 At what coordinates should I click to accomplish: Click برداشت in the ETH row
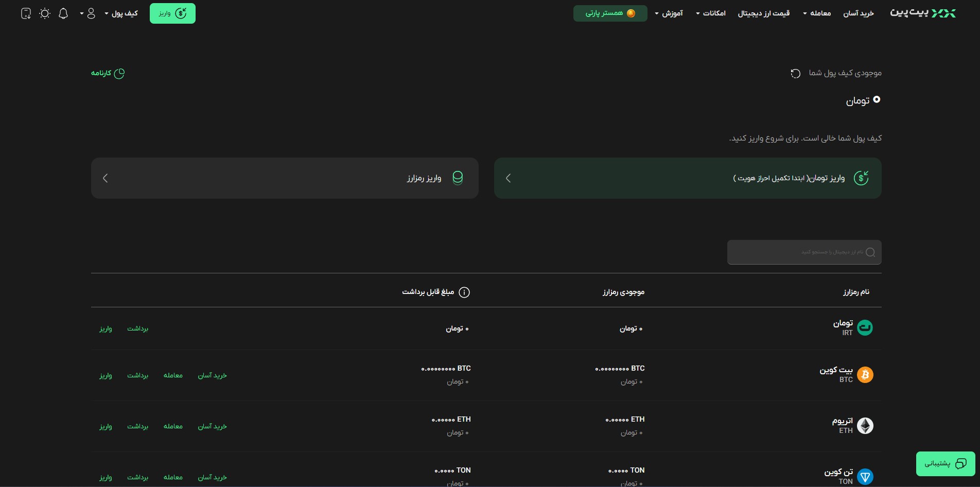coord(137,426)
